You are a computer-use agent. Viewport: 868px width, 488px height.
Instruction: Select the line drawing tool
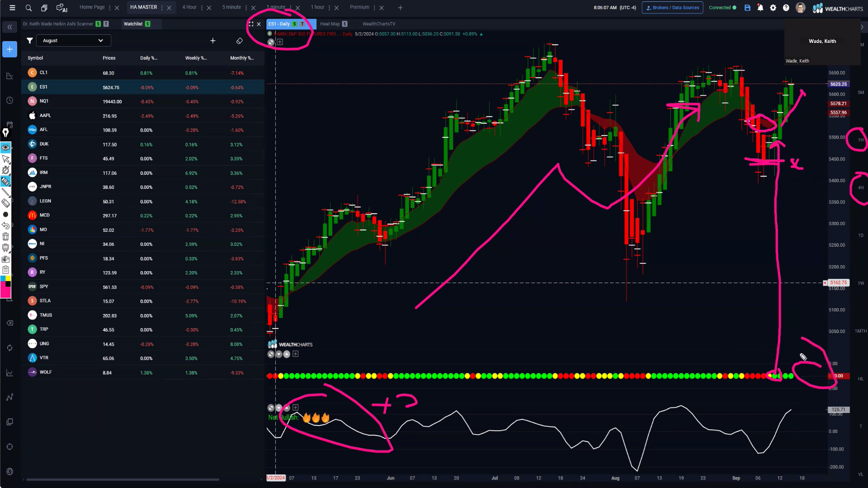click(6, 192)
